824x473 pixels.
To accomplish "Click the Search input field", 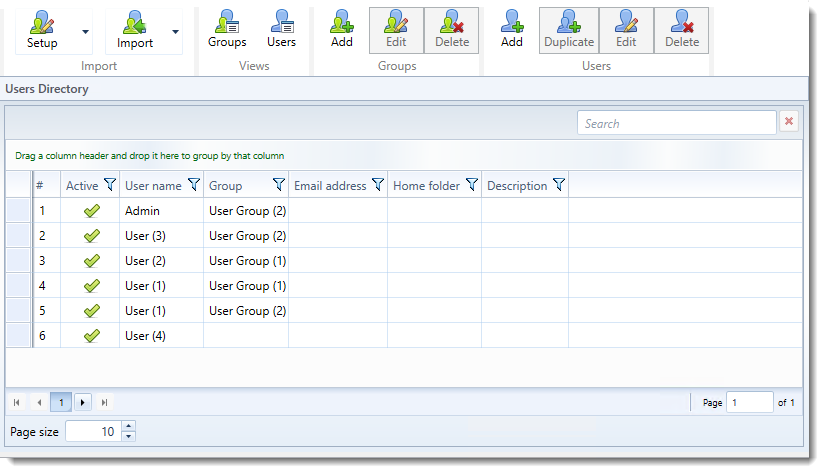I will (x=676, y=123).
